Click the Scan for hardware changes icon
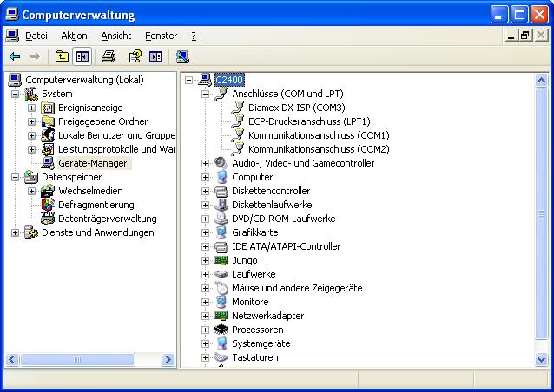Viewport: 554px width, 392px height. click(182, 56)
